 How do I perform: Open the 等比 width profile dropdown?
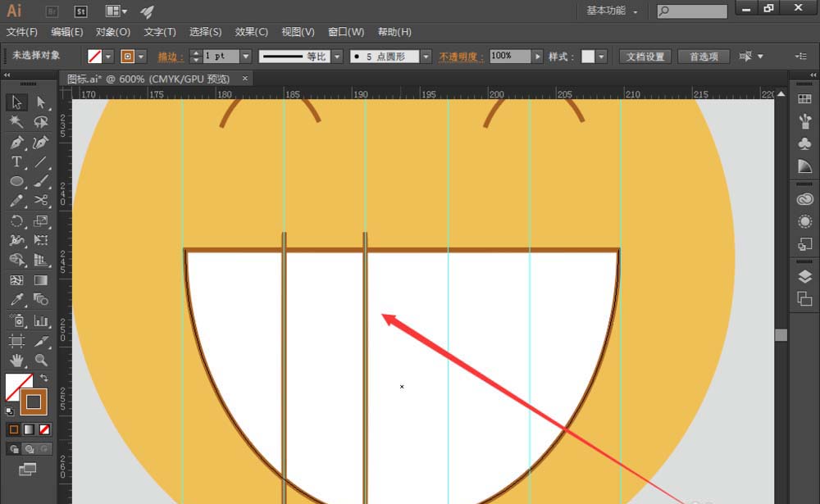[337, 57]
